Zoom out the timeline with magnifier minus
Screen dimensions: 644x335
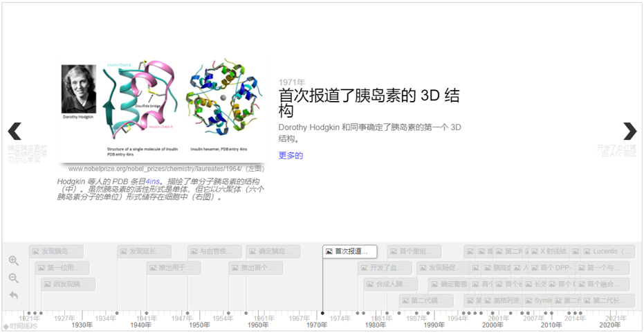(14, 278)
